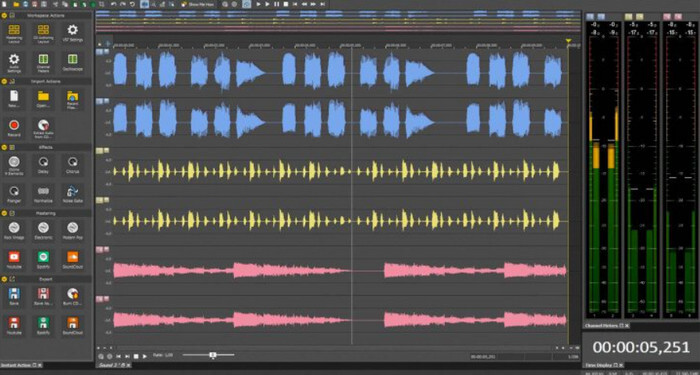Select the Channel Meters panel tab

point(606,326)
